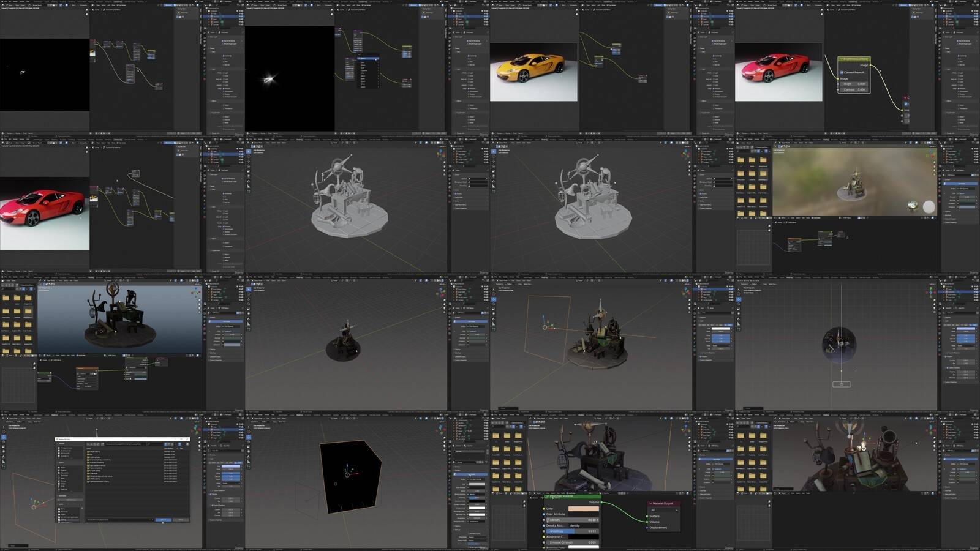
Task: Open the 'All' dropdown in Material Output
Action: [664, 510]
